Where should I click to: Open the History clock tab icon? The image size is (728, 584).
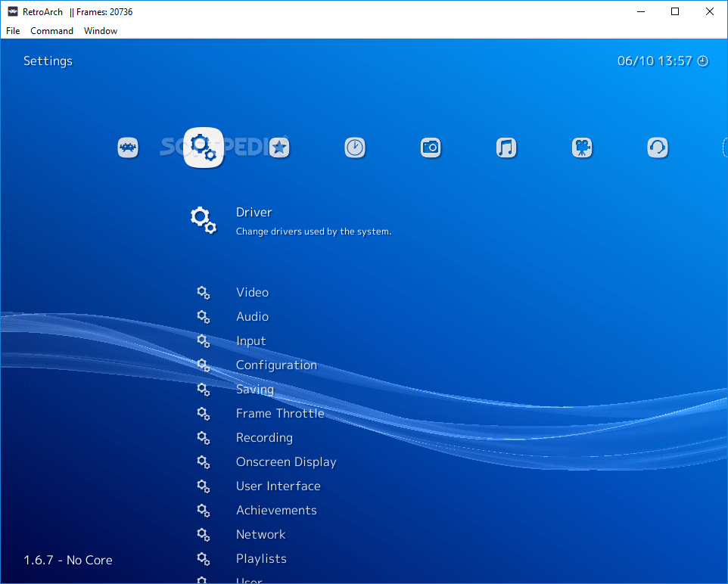pyautogui.click(x=355, y=148)
